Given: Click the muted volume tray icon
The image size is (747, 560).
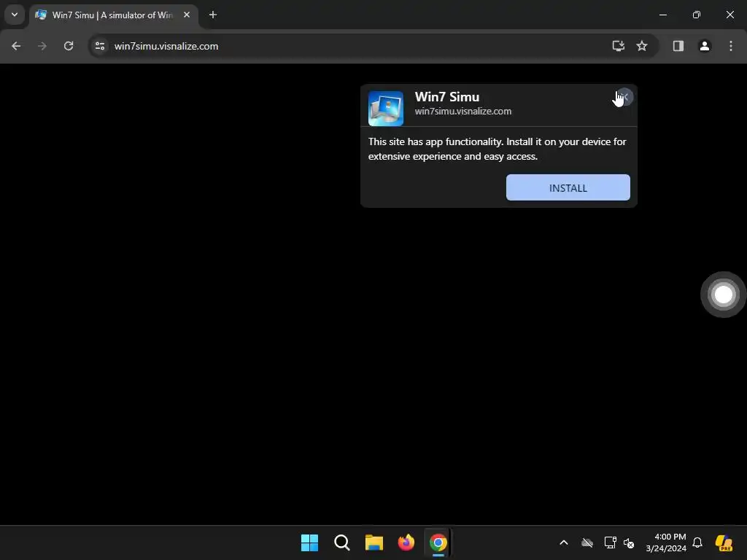Looking at the screenshot, I should (629, 542).
